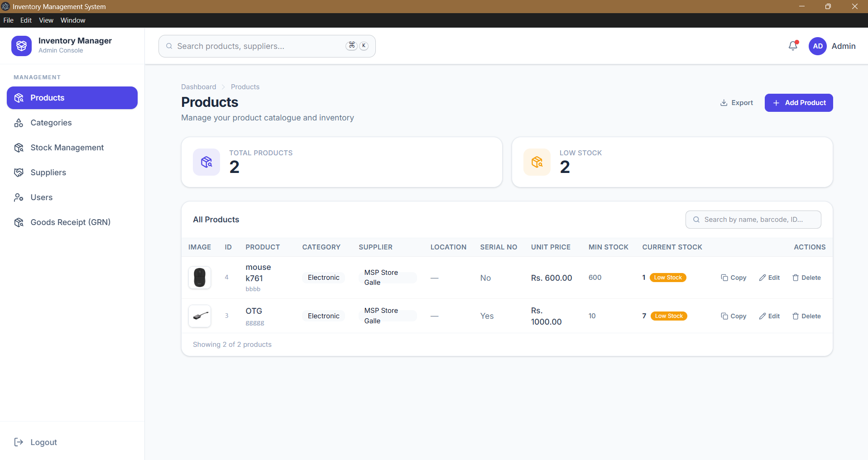Open the Edit menu
This screenshot has height=460, width=868.
[x=26, y=20]
